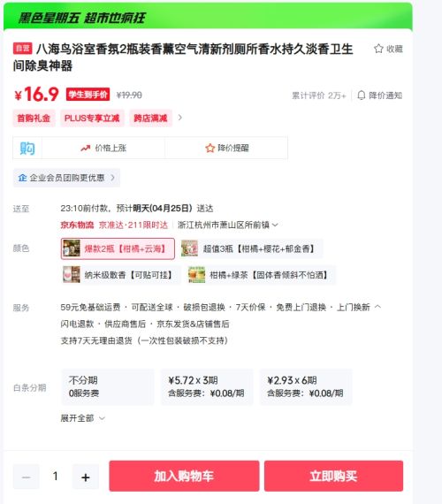
Task: Click the red price trend arrow icon
Action: (85, 149)
